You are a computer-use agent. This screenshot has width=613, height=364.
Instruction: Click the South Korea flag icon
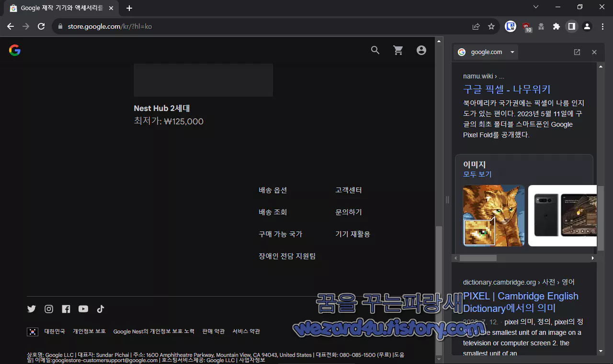[x=33, y=331]
